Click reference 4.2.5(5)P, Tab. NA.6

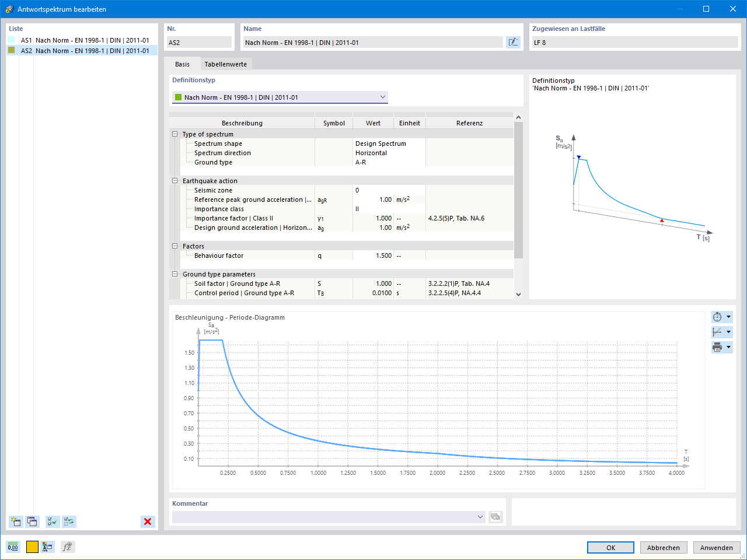pyautogui.click(x=456, y=218)
